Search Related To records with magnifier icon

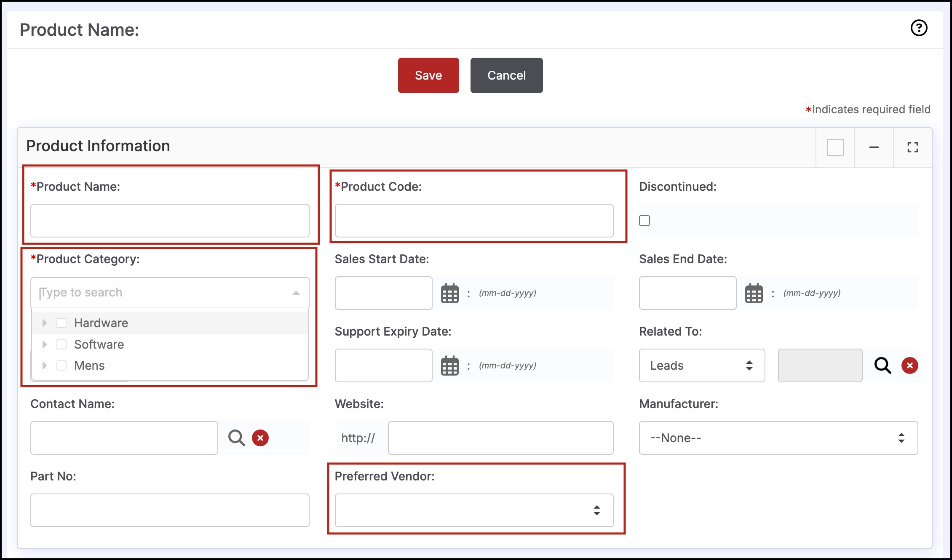click(882, 365)
